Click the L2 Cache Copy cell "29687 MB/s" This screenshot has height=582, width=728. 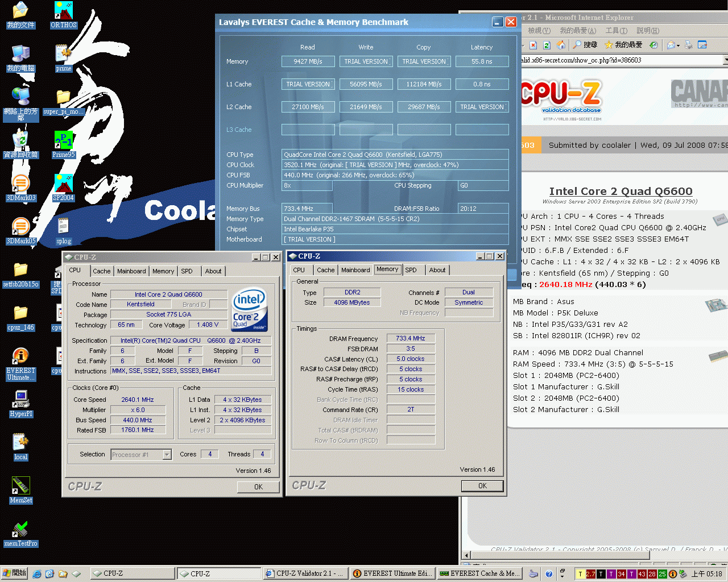click(424, 107)
